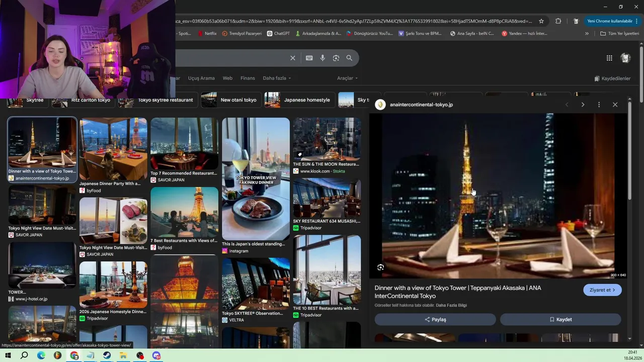This screenshot has height=362, width=644.
Task: Open FL Studio from the taskbar
Action: click(57, 355)
